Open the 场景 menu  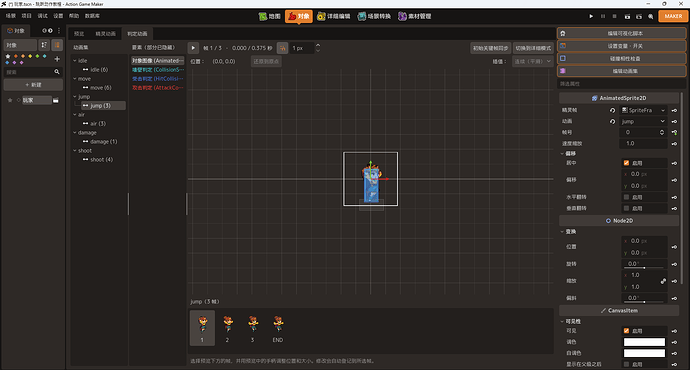coord(11,16)
